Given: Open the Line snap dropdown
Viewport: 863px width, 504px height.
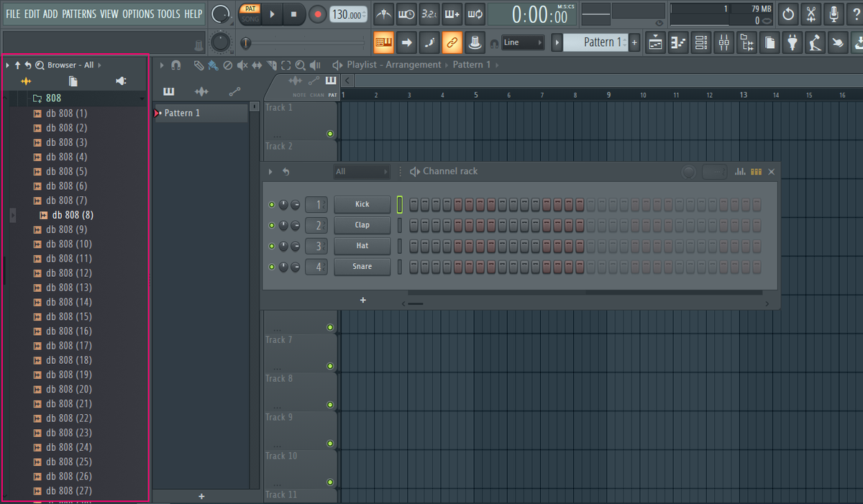Looking at the screenshot, I should click(523, 42).
